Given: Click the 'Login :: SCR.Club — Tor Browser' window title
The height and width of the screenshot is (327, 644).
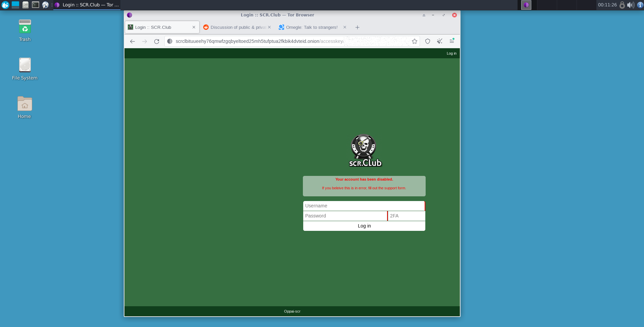Looking at the screenshot, I should click(x=277, y=15).
